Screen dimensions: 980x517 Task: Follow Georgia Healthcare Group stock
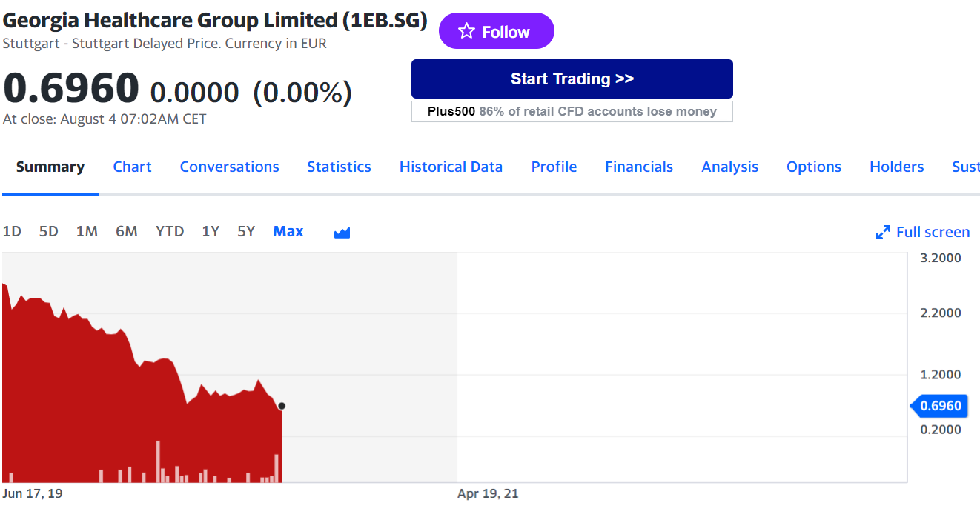(496, 30)
